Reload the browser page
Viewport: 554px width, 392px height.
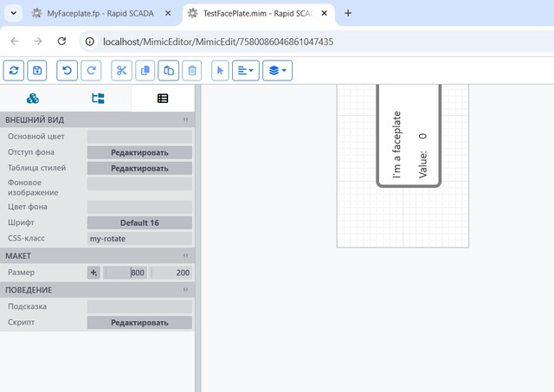point(61,42)
